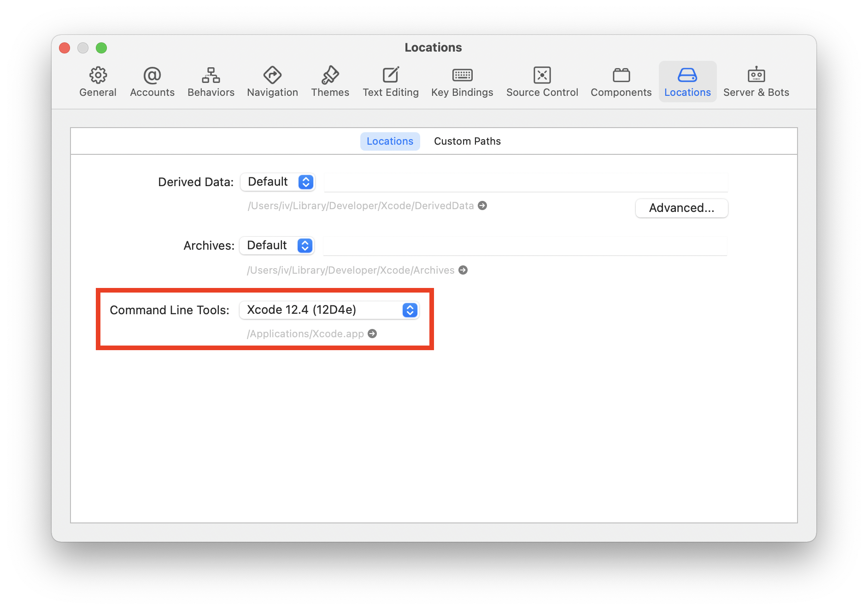Zoom window with the green button

101,48
